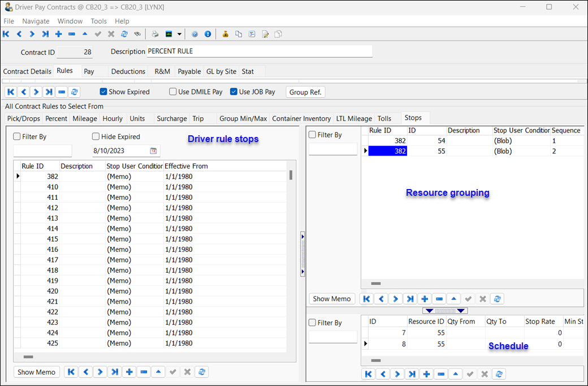Refresh the rules list below the Rules tab

[x=74, y=92]
